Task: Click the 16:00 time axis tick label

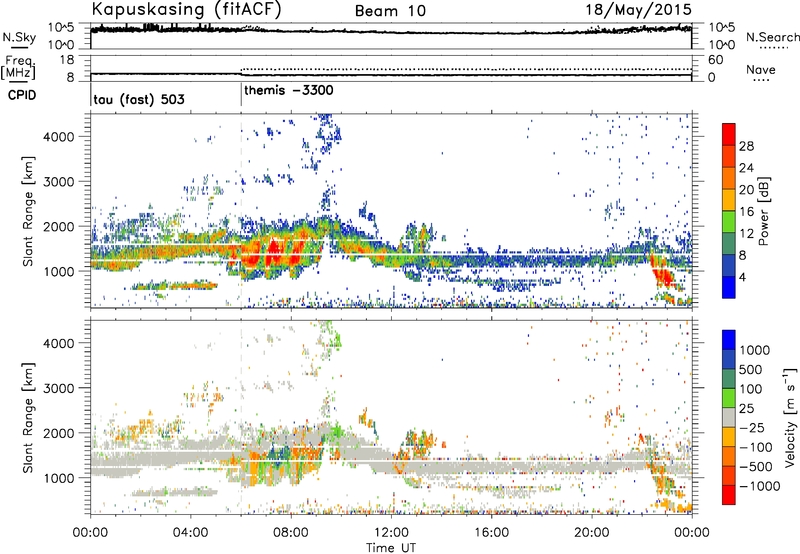Action: pos(491,533)
